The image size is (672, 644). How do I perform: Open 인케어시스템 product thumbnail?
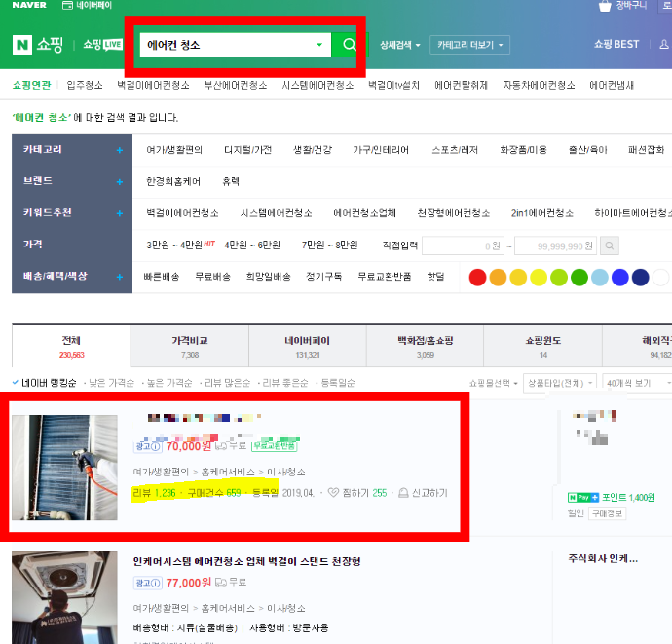64,597
